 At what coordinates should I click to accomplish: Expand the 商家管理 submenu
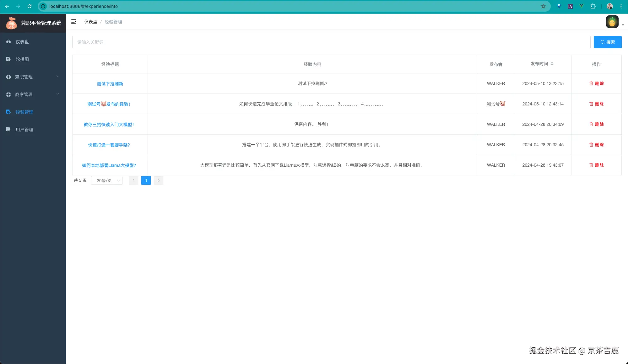(x=33, y=94)
